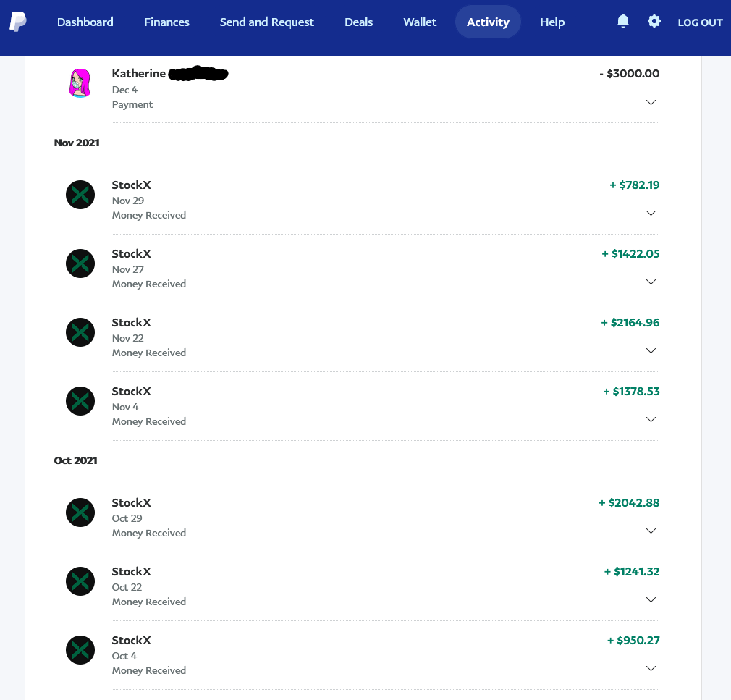Click StockX icon for Nov 29 transaction
The width and height of the screenshot is (731, 700).
point(80,195)
